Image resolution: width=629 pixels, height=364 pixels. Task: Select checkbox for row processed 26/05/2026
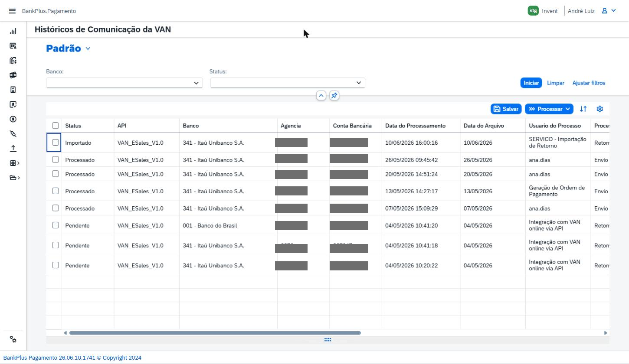click(x=56, y=159)
